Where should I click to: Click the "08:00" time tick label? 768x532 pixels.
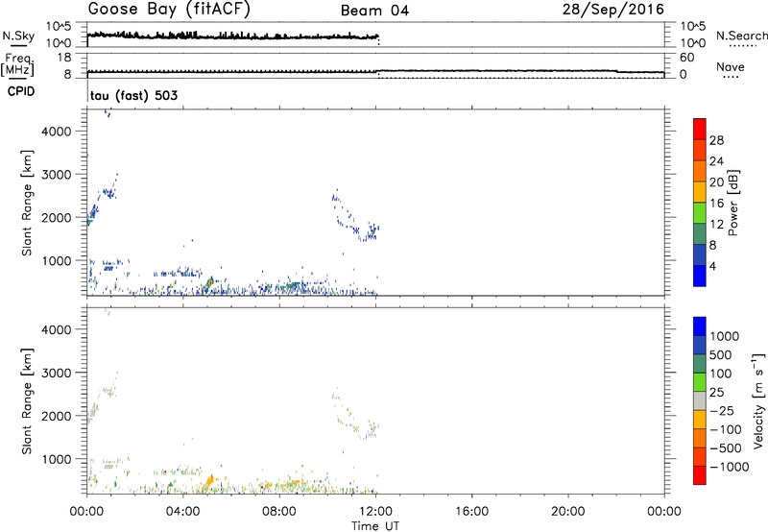point(279,512)
